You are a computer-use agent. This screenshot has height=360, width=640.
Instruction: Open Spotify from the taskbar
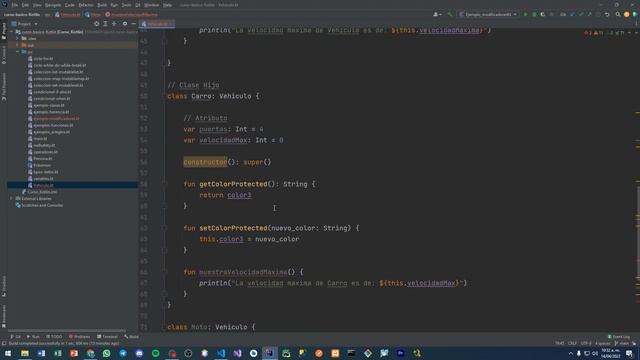point(156,353)
